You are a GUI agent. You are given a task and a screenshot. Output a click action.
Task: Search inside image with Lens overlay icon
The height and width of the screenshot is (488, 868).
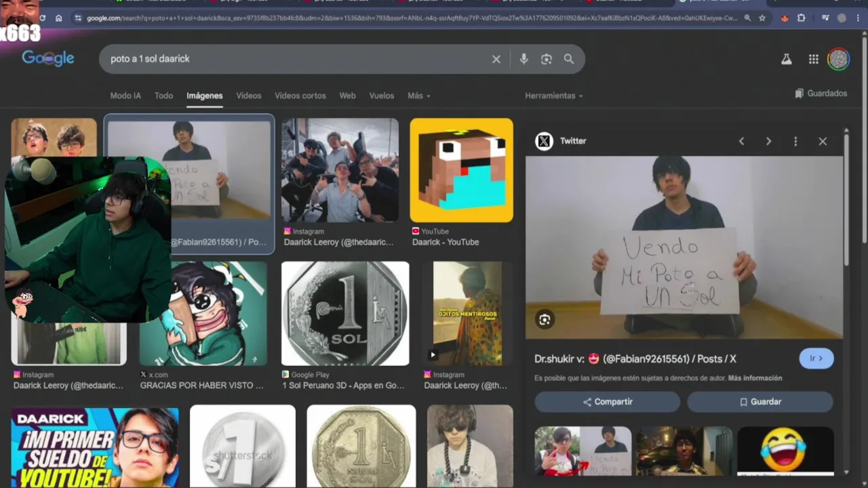[545, 320]
